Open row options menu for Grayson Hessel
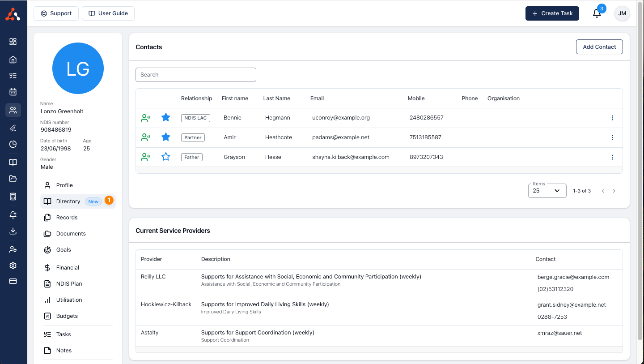The height and width of the screenshot is (364, 644). [612, 157]
